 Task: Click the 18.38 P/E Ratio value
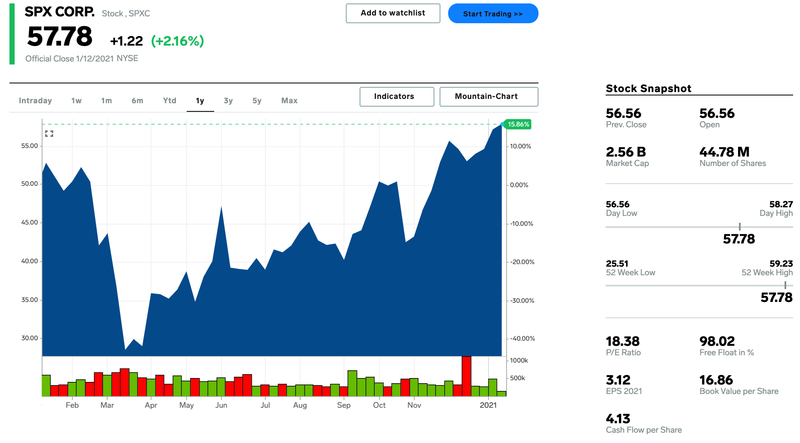point(622,341)
